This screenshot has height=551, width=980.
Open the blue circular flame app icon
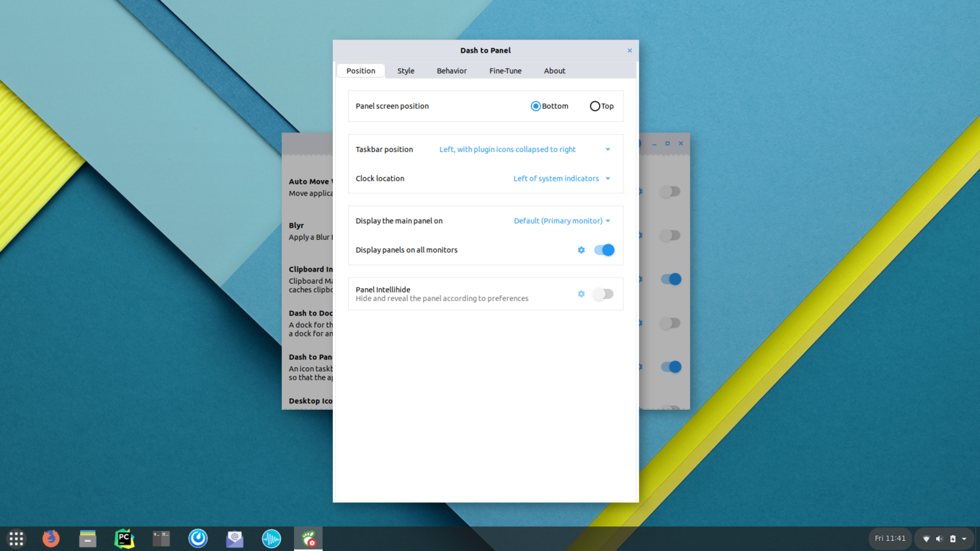click(x=198, y=538)
